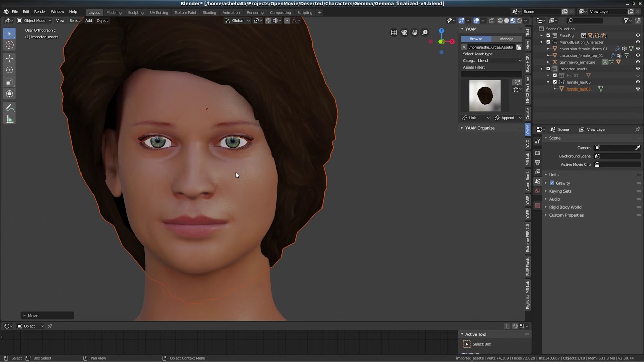This screenshot has height=362, width=644.
Task: Open the Category blend dropdown
Action: [500, 61]
